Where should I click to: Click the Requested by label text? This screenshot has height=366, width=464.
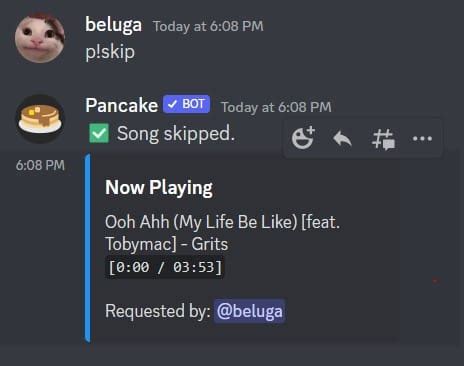(158, 311)
